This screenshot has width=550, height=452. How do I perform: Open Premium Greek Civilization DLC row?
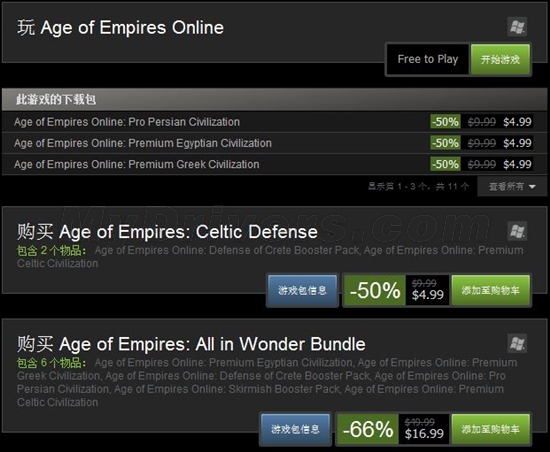click(x=274, y=164)
